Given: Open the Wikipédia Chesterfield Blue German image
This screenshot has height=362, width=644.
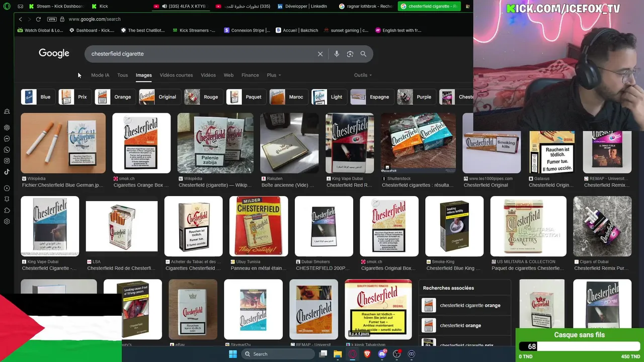Looking at the screenshot, I should (x=63, y=143).
